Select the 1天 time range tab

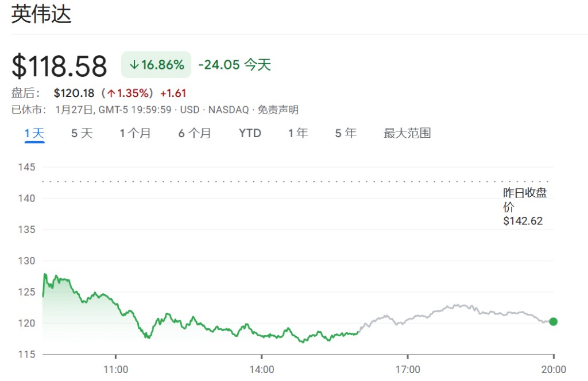pos(34,134)
